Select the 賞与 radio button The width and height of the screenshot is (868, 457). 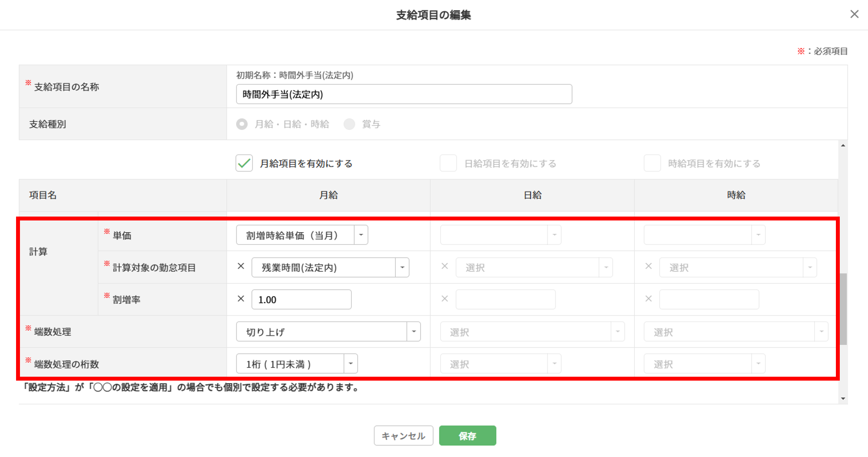click(349, 124)
